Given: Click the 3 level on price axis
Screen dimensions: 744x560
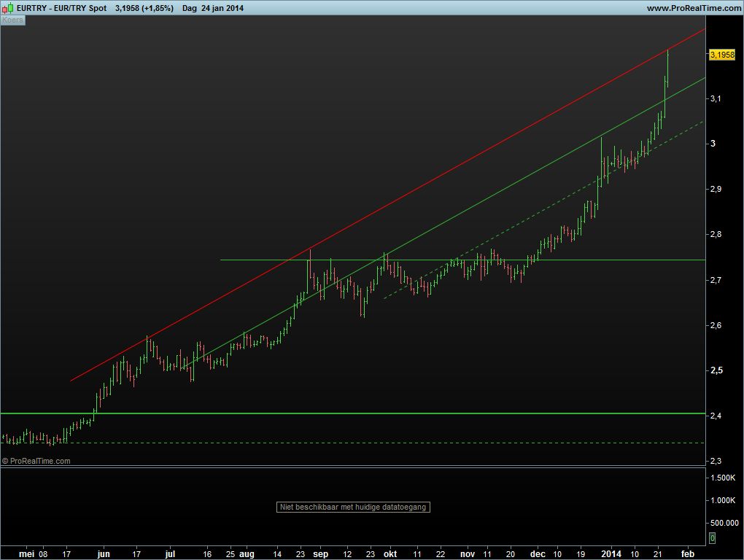Looking at the screenshot, I should click(x=713, y=144).
